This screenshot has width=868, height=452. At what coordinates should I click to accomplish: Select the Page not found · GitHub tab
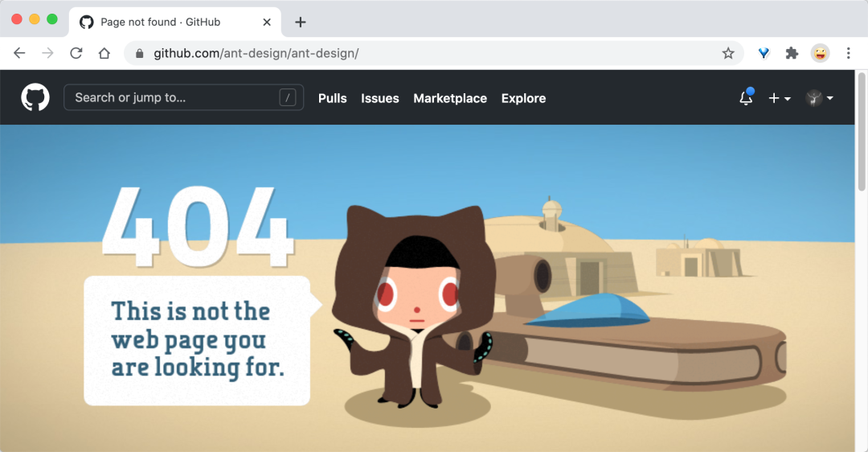click(175, 23)
